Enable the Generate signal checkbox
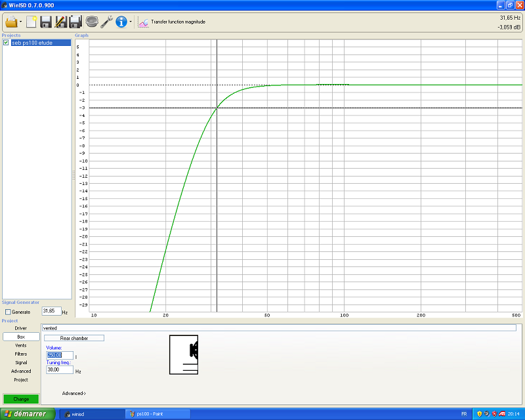This screenshot has width=525, height=420. pyautogui.click(x=8, y=312)
